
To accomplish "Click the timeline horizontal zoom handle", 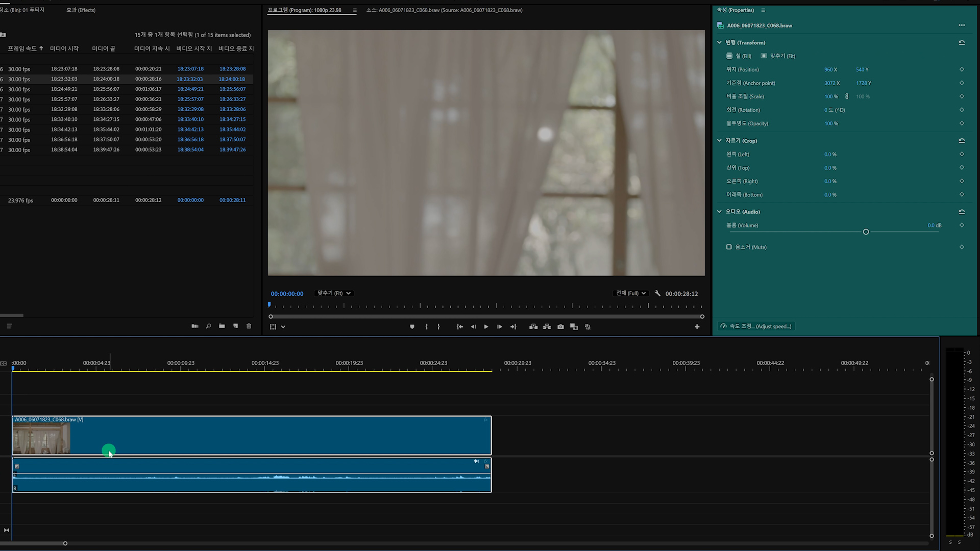I will click(65, 543).
